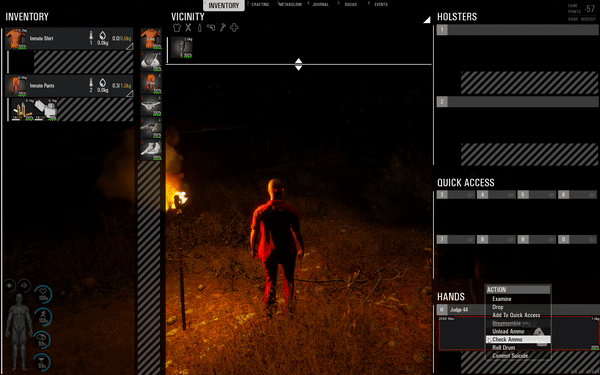Filter vicinity by clothing shirt icon

[176, 28]
